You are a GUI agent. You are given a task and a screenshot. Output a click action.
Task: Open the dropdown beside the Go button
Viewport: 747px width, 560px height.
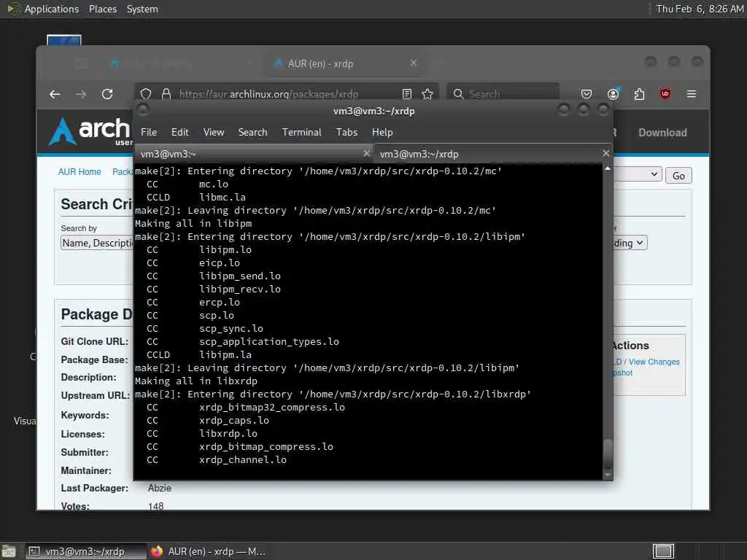pyautogui.click(x=638, y=174)
